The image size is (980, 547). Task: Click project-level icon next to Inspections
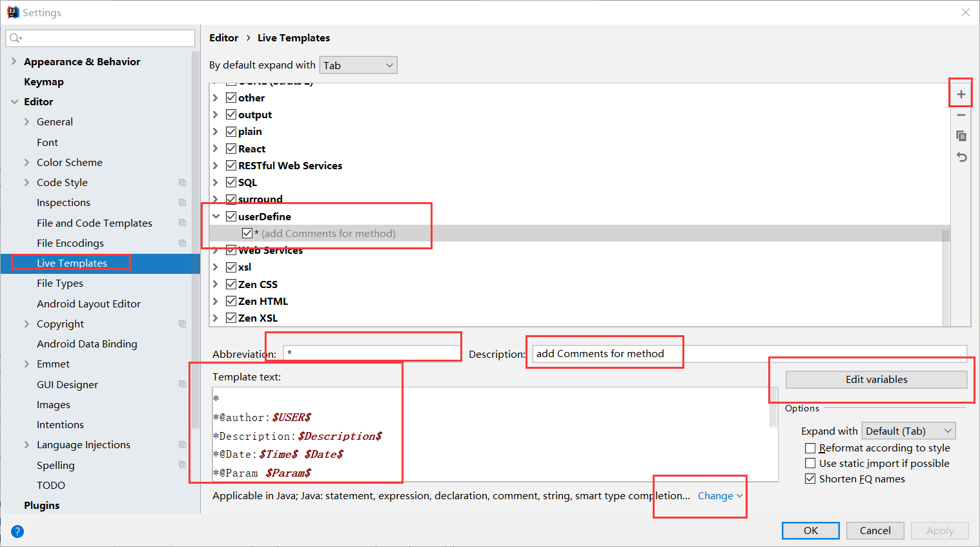tap(182, 203)
